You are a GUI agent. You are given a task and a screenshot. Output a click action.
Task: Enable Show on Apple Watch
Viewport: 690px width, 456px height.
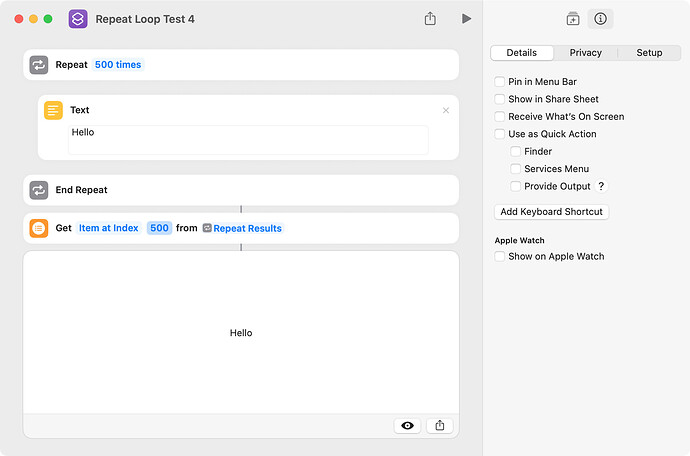499,256
